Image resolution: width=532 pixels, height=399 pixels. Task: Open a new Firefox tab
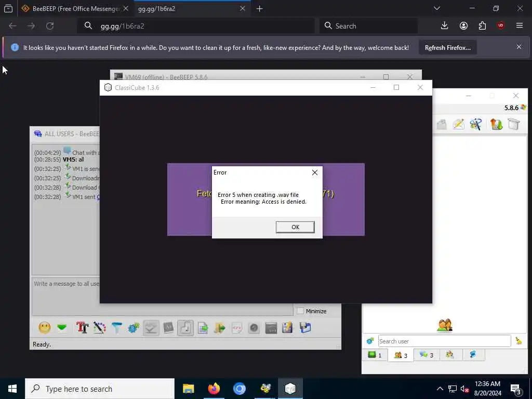(260, 9)
